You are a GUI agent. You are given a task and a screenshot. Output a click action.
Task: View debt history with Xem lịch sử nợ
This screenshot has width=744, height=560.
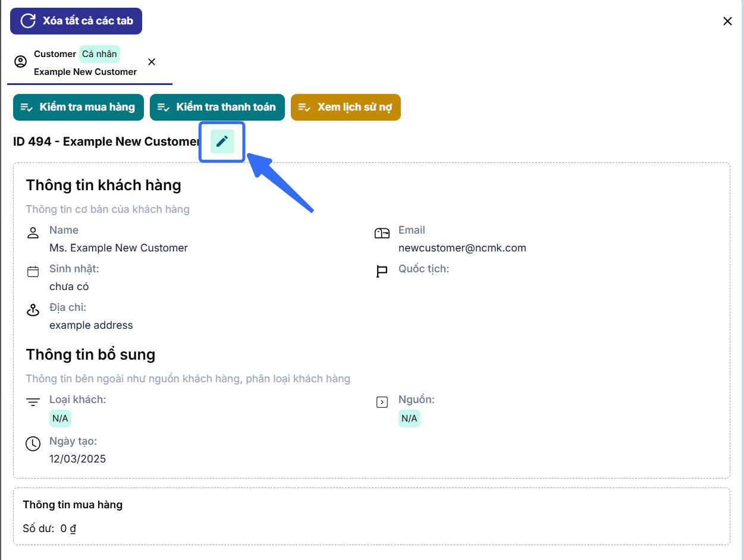tap(346, 107)
